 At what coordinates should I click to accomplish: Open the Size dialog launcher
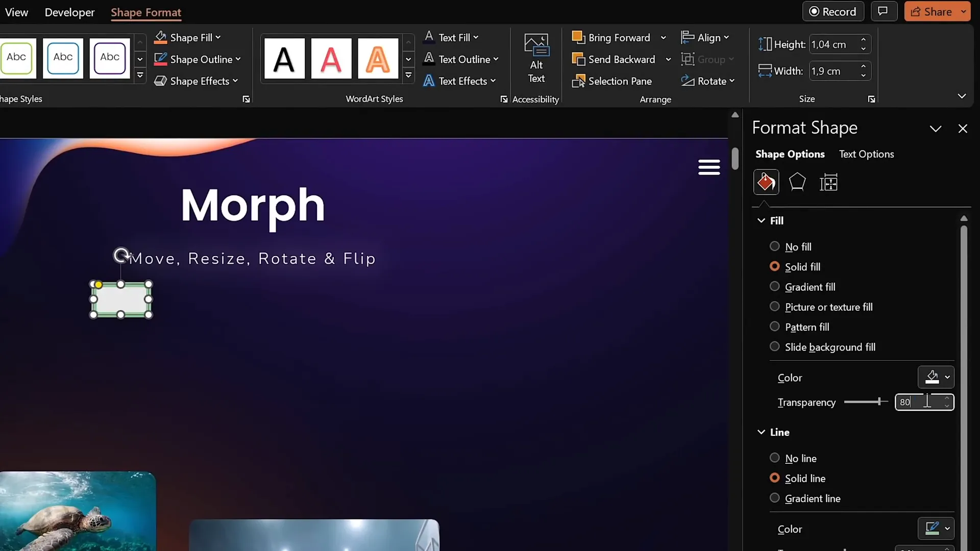pos(871,99)
